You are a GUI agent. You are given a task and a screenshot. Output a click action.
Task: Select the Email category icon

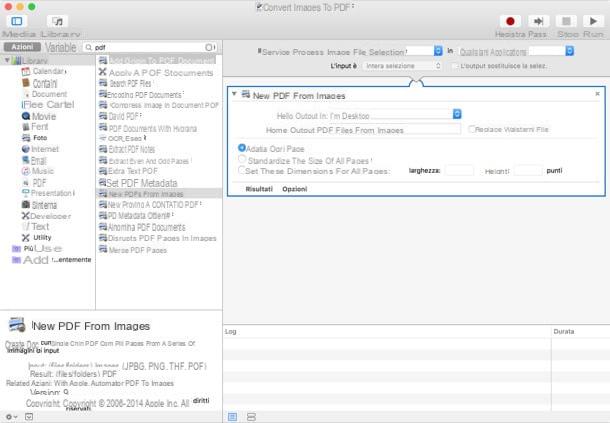tap(26, 160)
